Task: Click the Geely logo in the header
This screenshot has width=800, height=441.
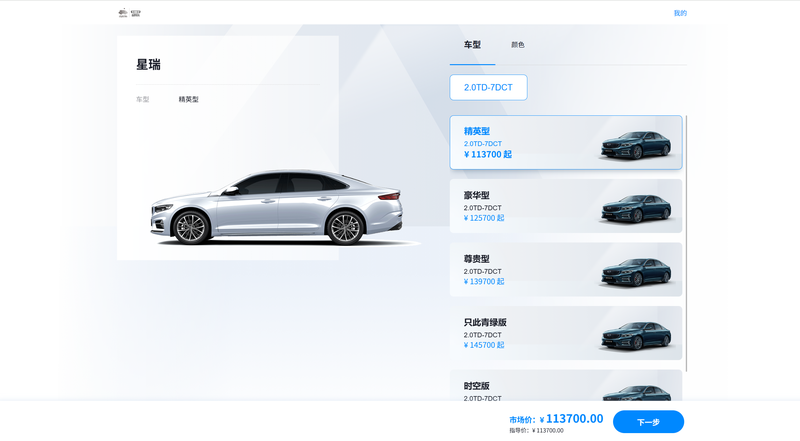Action: pos(129,13)
